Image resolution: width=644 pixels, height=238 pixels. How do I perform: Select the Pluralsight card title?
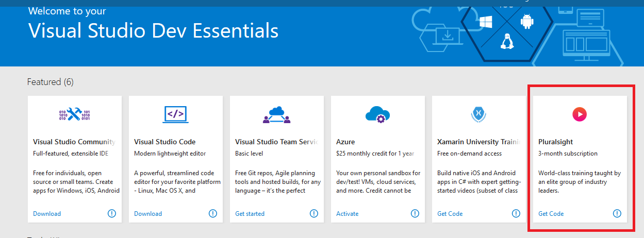click(x=556, y=142)
